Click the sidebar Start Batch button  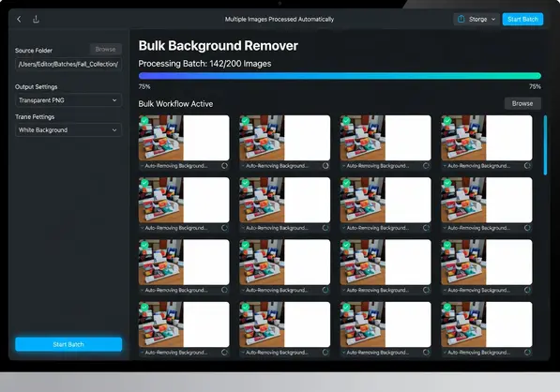pos(68,344)
